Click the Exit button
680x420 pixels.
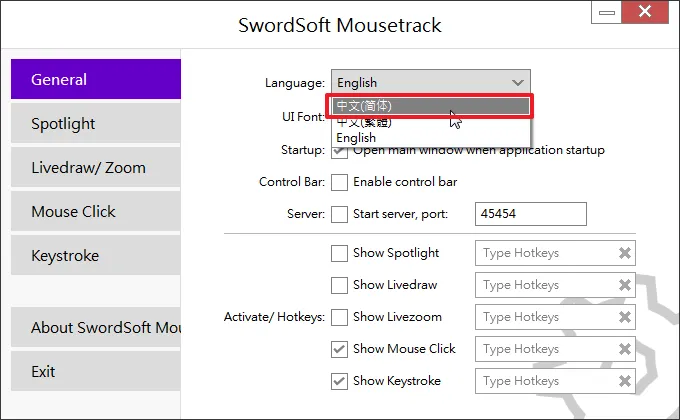96,372
